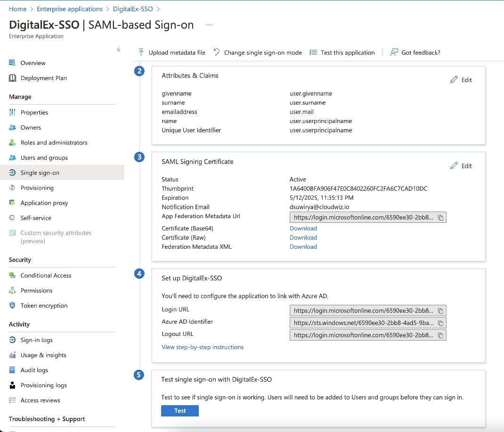Click the Upload metadata file icon
Image resolution: width=504 pixels, height=432 pixels.
coord(141,52)
